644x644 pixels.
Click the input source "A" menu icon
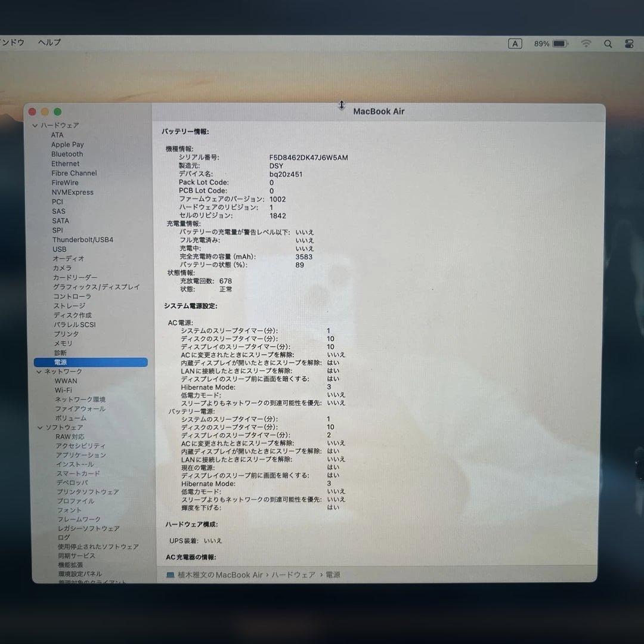pyautogui.click(x=515, y=43)
